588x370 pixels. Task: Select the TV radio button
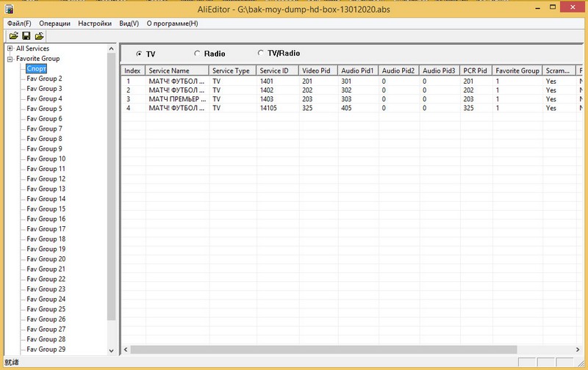[x=139, y=54]
